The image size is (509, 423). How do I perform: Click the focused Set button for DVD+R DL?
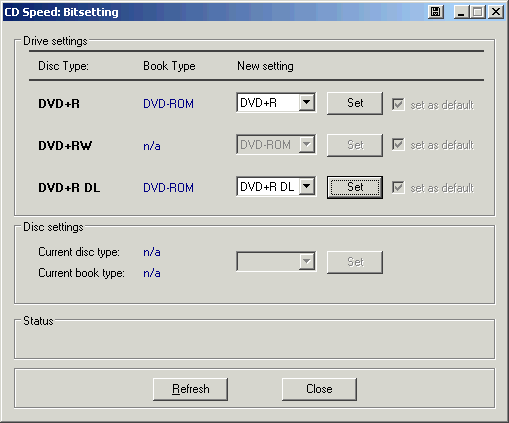coord(355,187)
